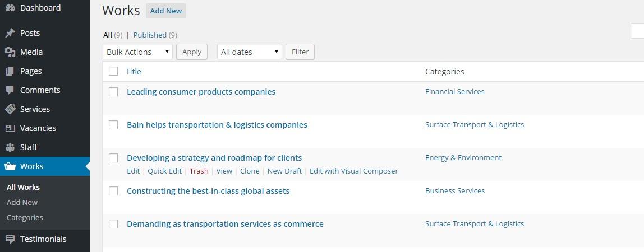The image size is (644, 252).
Task: Click the Staff people icon
Action: [10, 147]
